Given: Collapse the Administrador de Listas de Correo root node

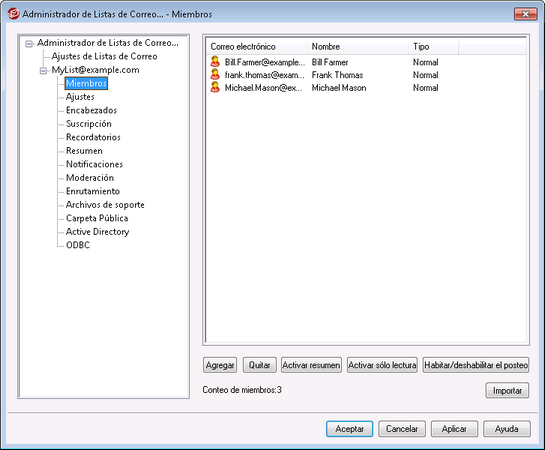Looking at the screenshot, I should [x=29, y=44].
